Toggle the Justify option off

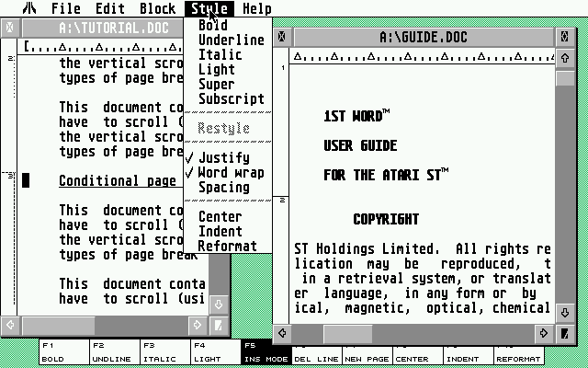coord(228,157)
